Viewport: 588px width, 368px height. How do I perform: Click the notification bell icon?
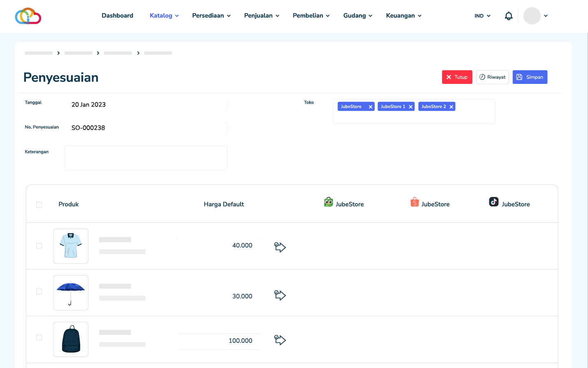click(509, 16)
